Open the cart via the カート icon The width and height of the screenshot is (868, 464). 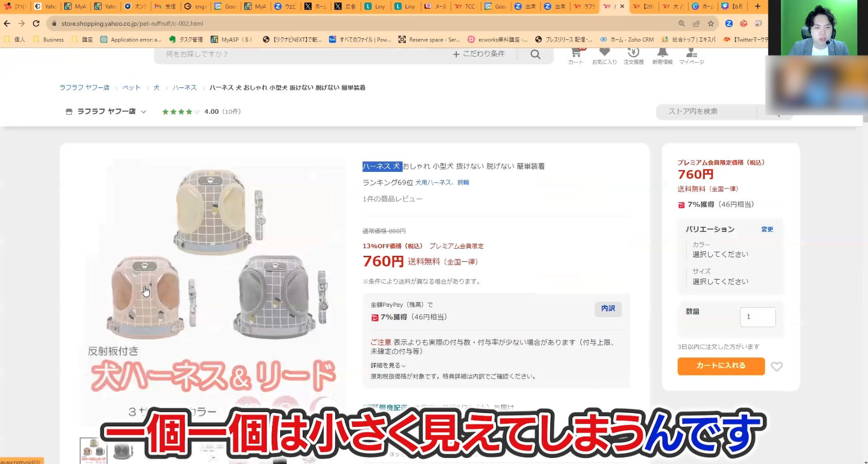point(575,54)
